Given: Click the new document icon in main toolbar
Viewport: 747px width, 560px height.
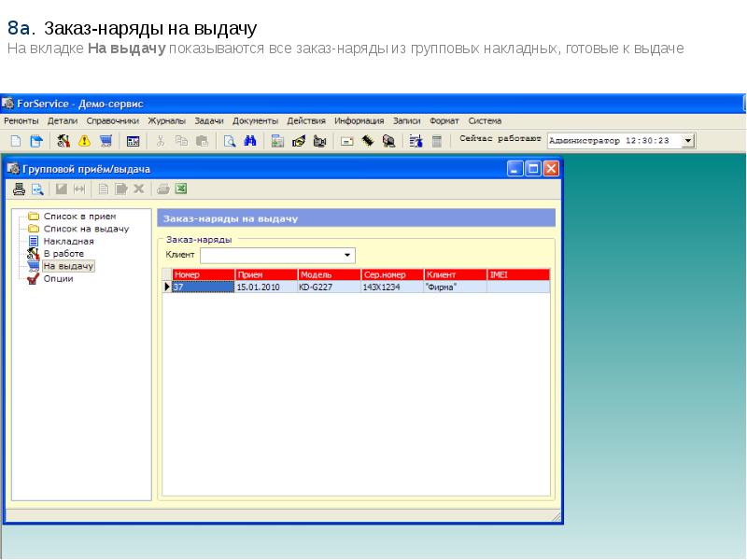Looking at the screenshot, I should [x=15, y=141].
